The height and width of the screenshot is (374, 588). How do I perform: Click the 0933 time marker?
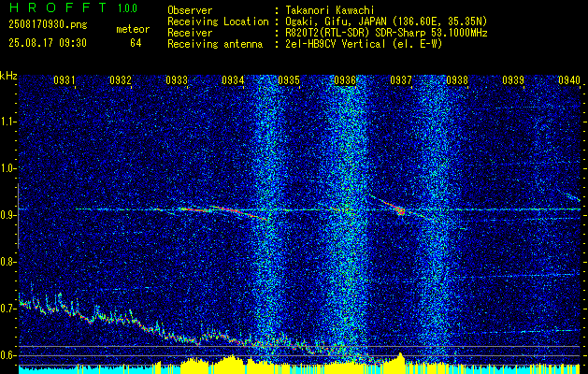177,79
